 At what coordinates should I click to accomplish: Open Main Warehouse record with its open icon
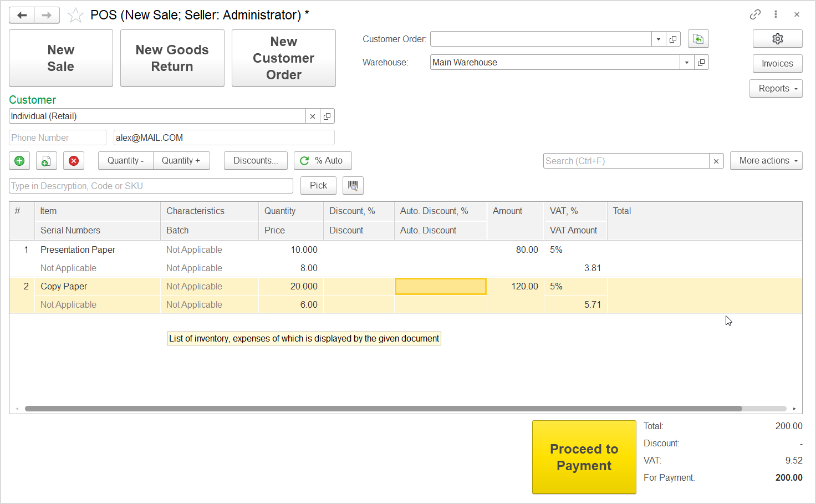pos(701,63)
